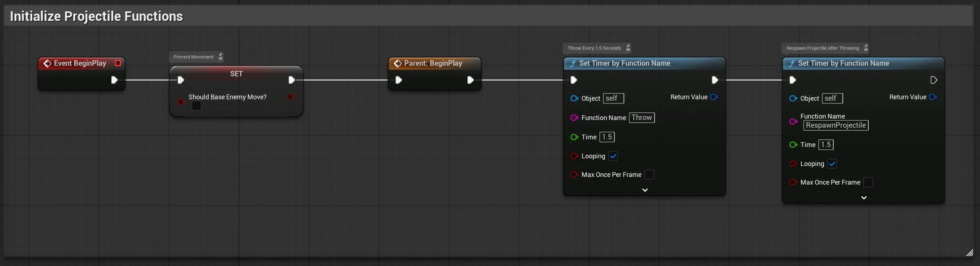Click the Time pin on RespawnProjectile timer node
Image resolution: width=980 pixels, height=266 pixels.
point(793,145)
